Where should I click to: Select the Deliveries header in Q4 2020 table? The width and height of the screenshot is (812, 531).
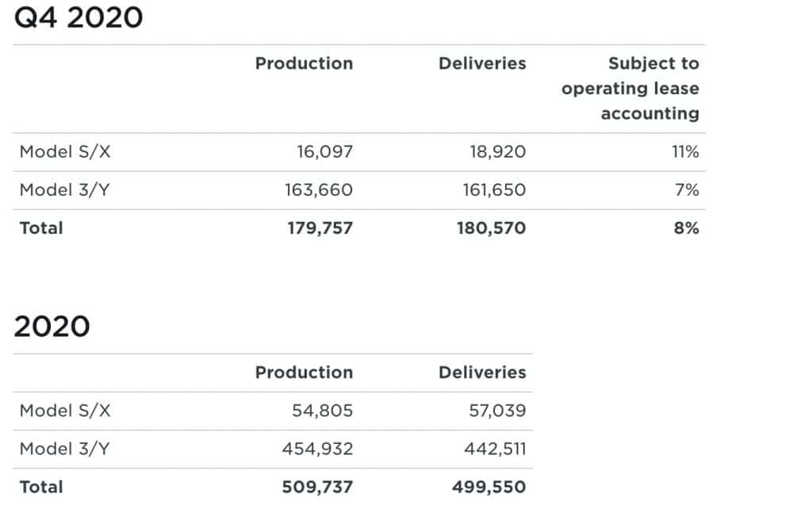click(482, 63)
